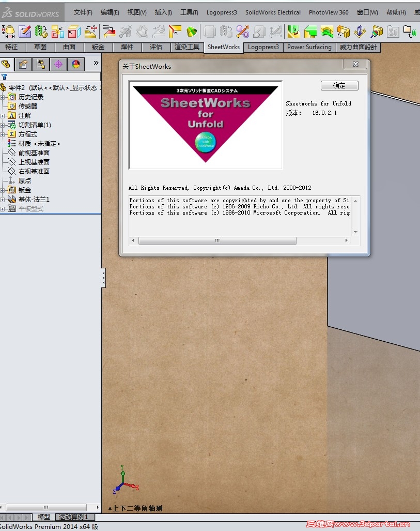Image resolution: width=420 pixels, height=531 pixels.
Task: Select 材质 <未指定> material item
Action: point(39,144)
